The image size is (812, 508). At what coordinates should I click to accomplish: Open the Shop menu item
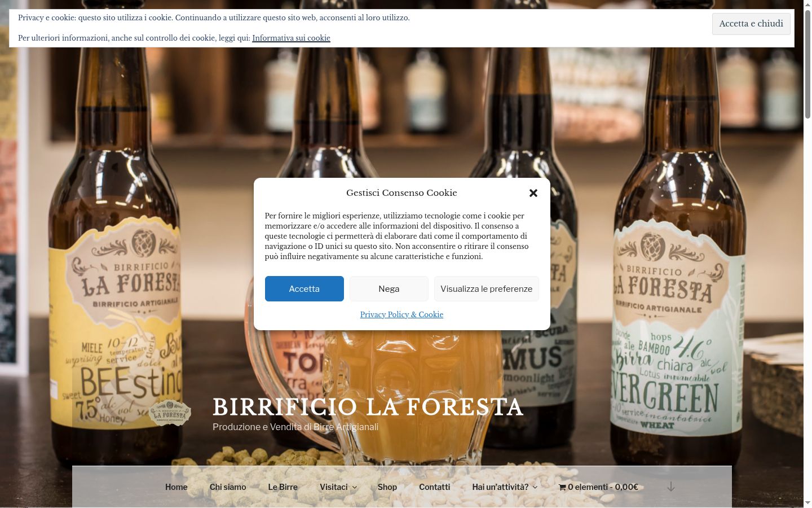(387, 487)
